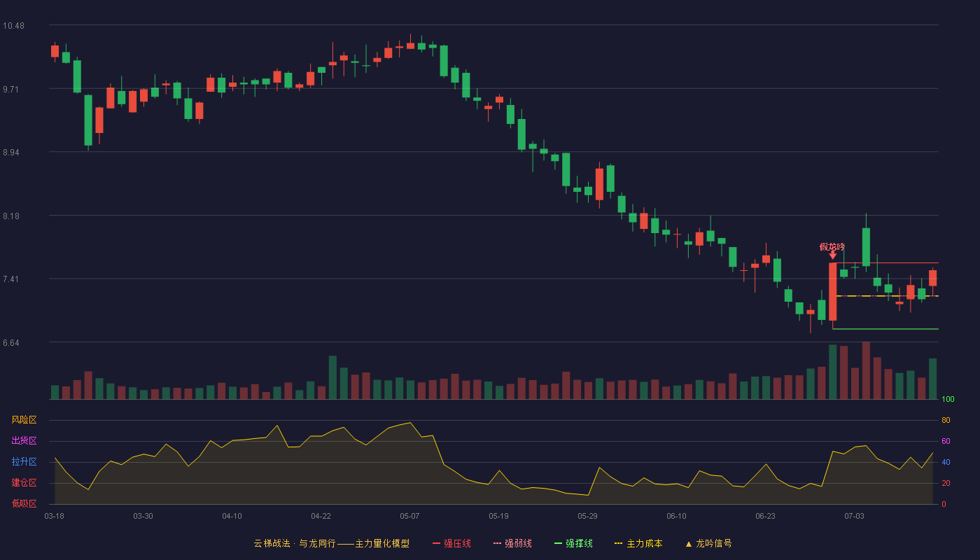Click the 龙吟信号 triangle legend icon
Viewport: 980px width, 560px height.
688,544
